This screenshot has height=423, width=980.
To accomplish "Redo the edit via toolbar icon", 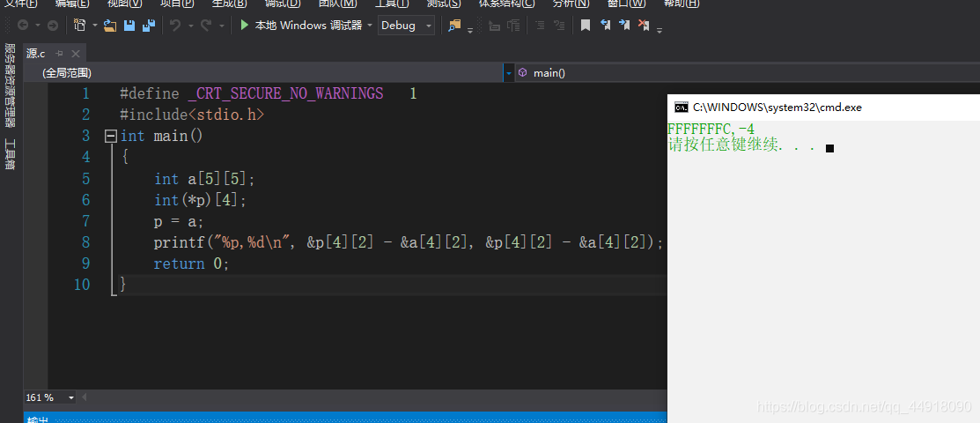I will [206, 26].
